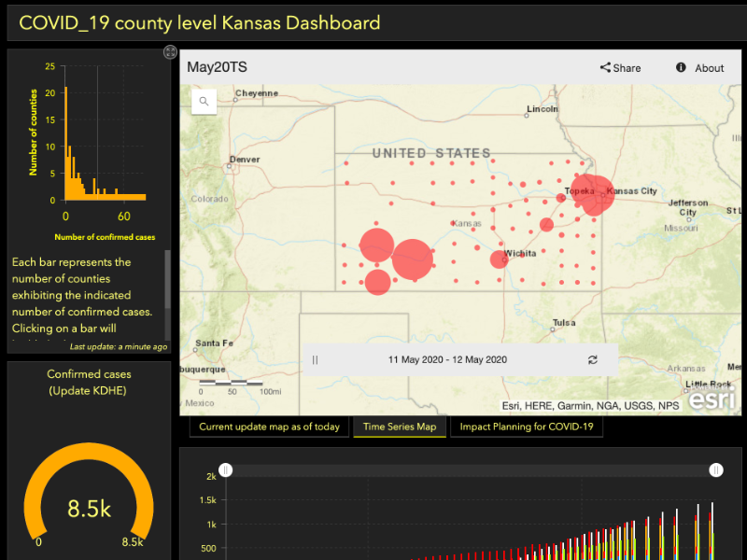Click the Last update: a minute ago text
The height and width of the screenshot is (560, 747).
(119, 346)
